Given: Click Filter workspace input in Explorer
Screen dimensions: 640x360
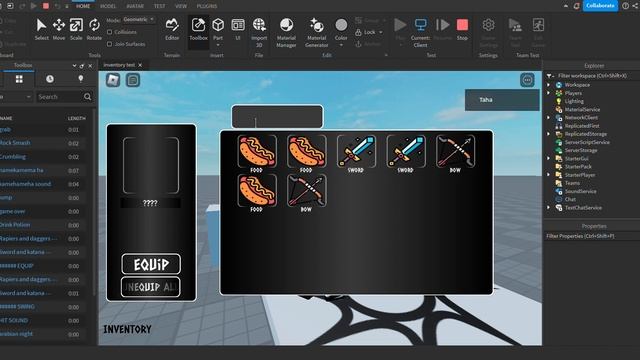Looking at the screenshot, I should 592,76.
